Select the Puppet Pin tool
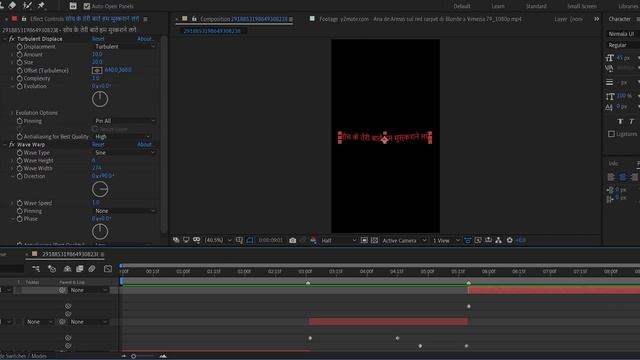Screen dimensions: 640x360 [x=41, y=5]
